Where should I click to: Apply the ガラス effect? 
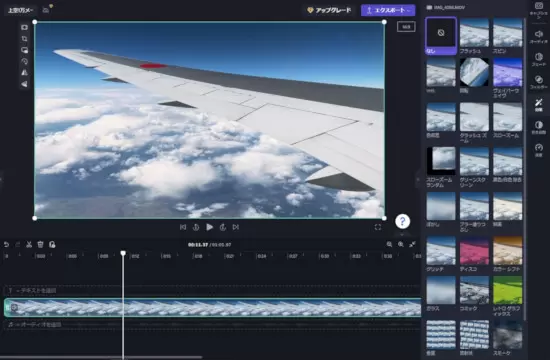tap(441, 294)
